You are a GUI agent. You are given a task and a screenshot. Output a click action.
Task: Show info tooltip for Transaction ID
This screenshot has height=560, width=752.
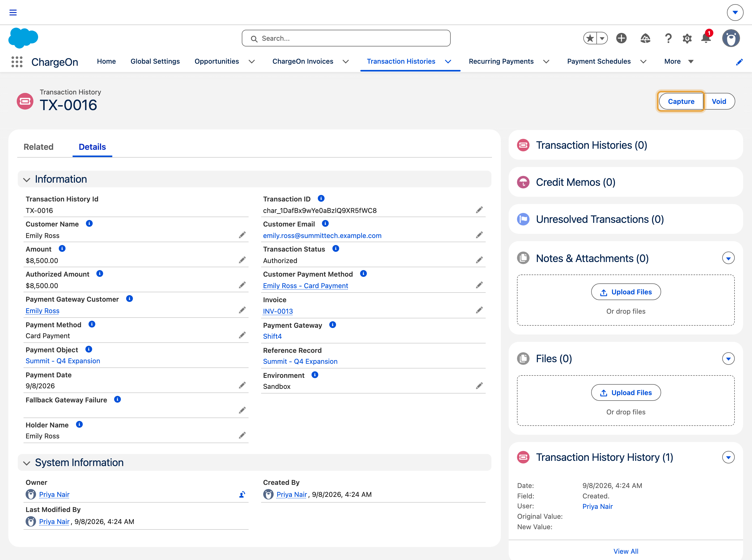[321, 198]
